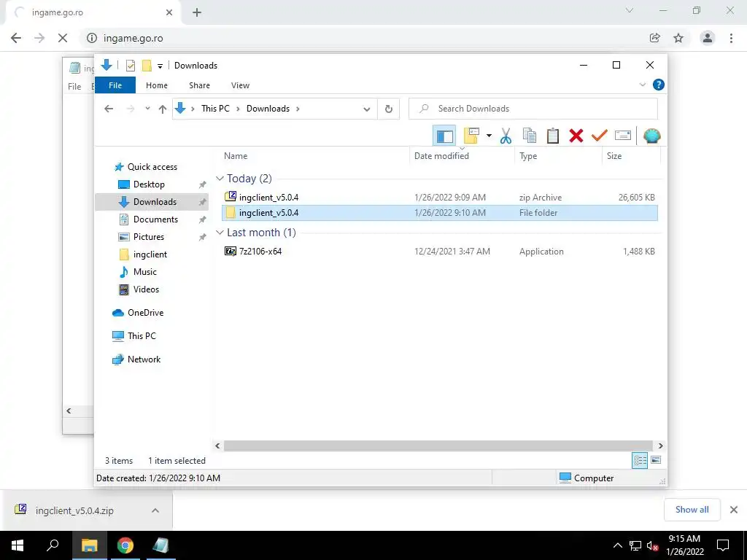Click the Copy icon in toolbar
This screenshot has height=560, width=747.
point(530,136)
